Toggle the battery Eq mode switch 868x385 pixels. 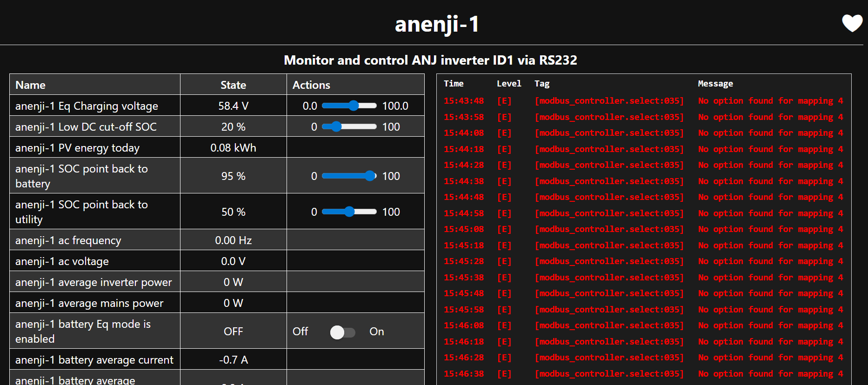(342, 332)
